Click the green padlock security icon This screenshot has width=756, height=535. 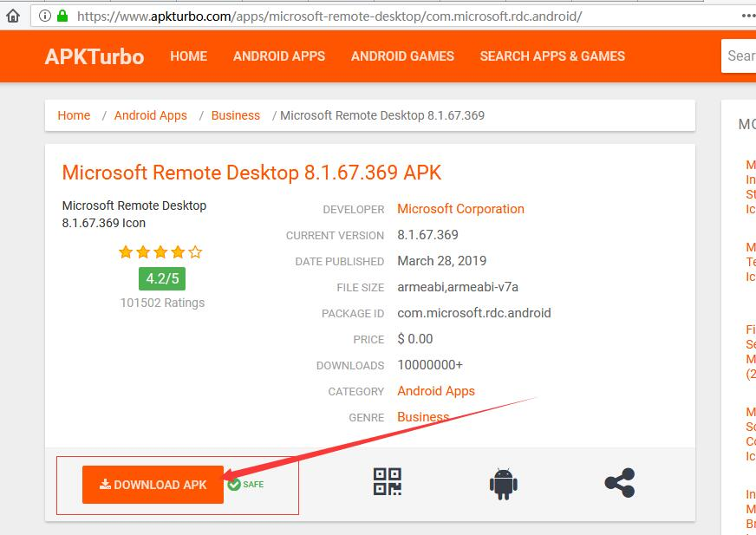click(62, 16)
